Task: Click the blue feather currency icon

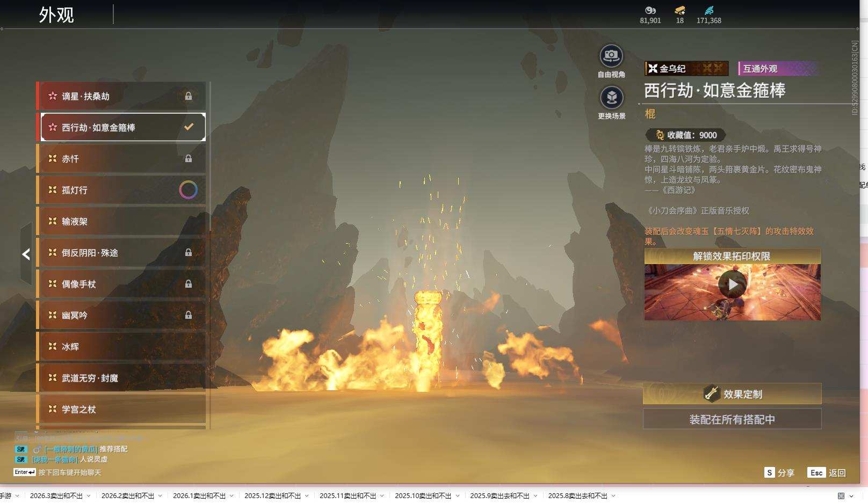Action: tap(709, 10)
